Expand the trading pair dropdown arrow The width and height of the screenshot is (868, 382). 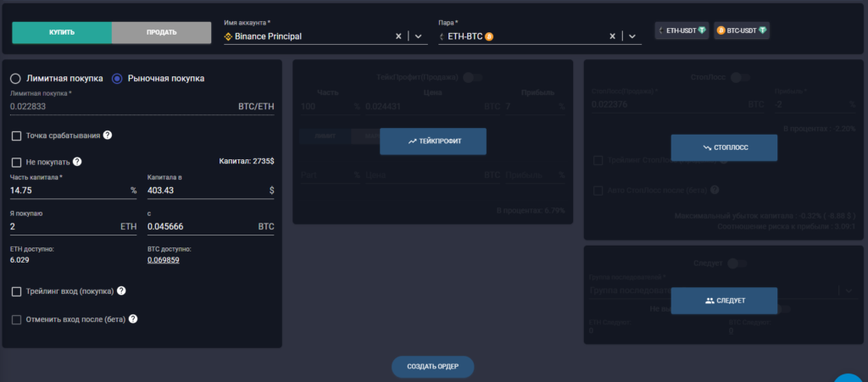(x=632, y=36)
